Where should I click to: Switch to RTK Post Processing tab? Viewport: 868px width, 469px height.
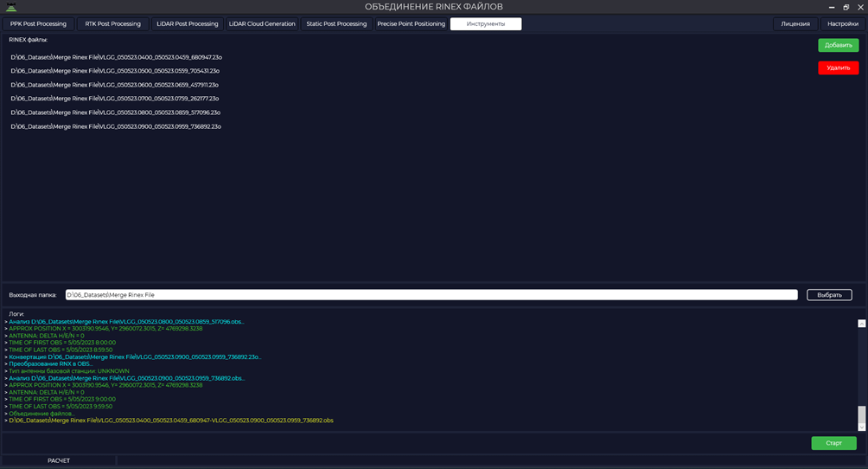pos(113,24)
